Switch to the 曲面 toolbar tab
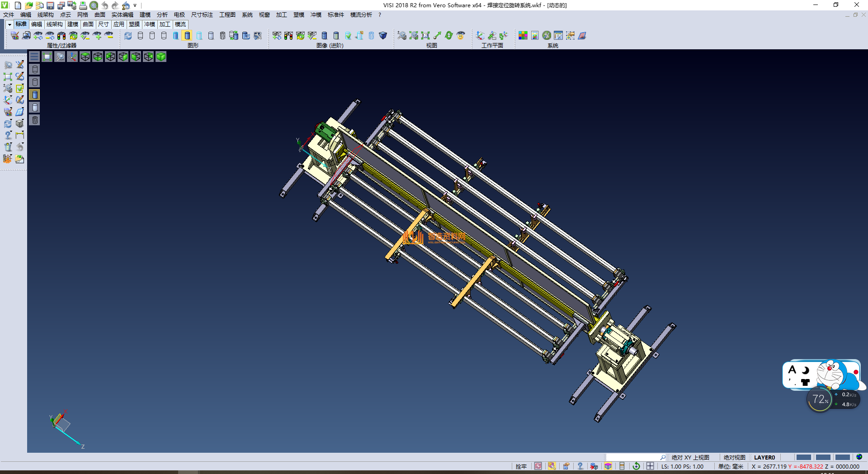 point(88,24)
